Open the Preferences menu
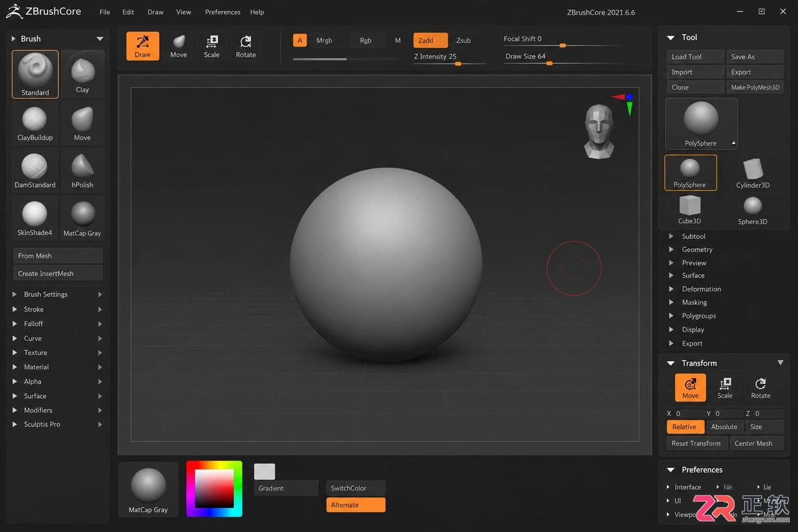 222,12
